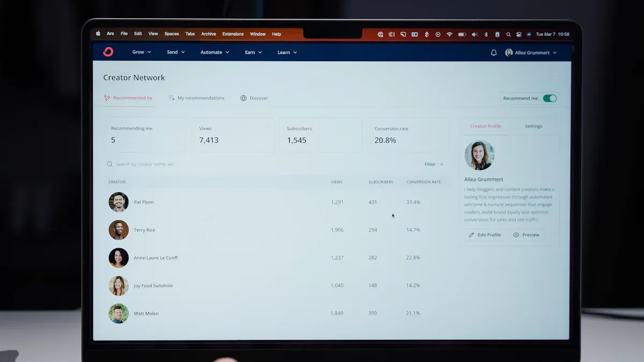Open the Allea Grummert account dropdown
The image size is (644, 362).
click(x=531, y=53)
